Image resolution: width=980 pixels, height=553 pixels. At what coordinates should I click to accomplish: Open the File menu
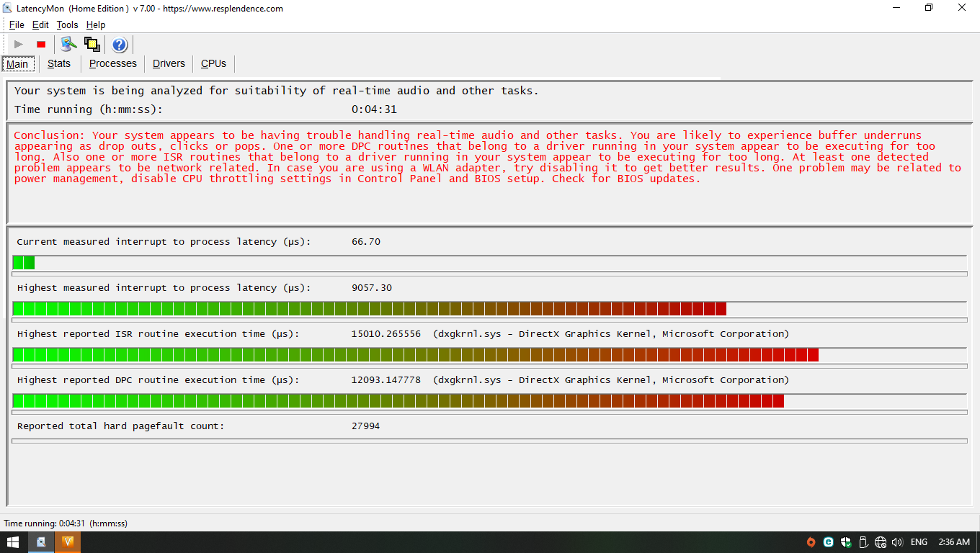[17, 24]
